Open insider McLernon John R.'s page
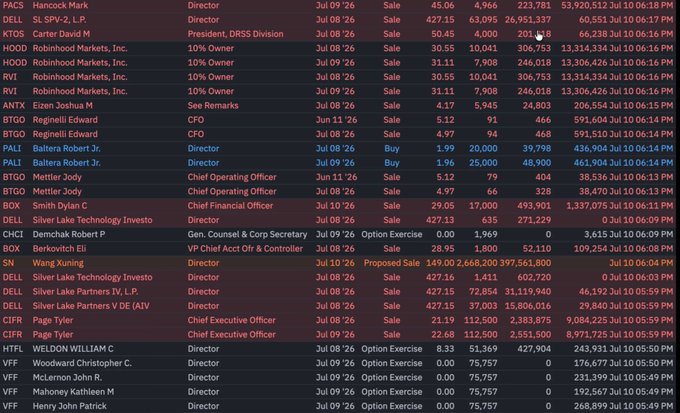The height and width of the screenshot is (413, 680). (x=67, y=377)
